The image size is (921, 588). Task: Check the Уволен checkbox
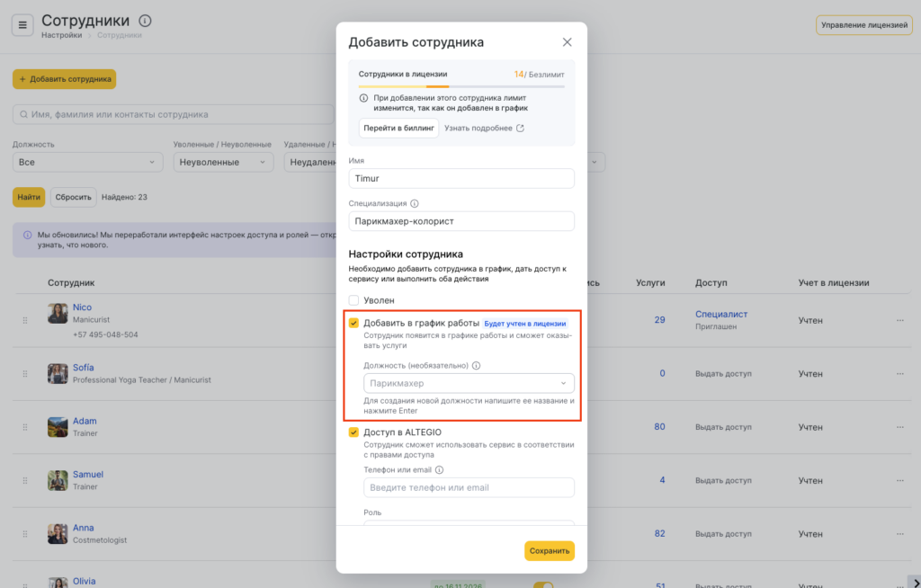point(354,300)
